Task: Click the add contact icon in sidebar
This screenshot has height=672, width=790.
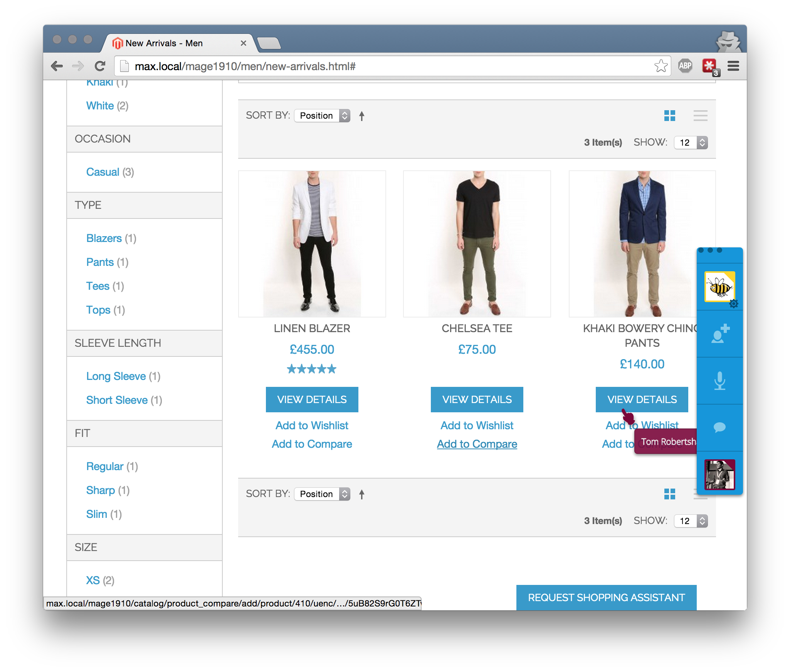Action: (x=719, y=334)
